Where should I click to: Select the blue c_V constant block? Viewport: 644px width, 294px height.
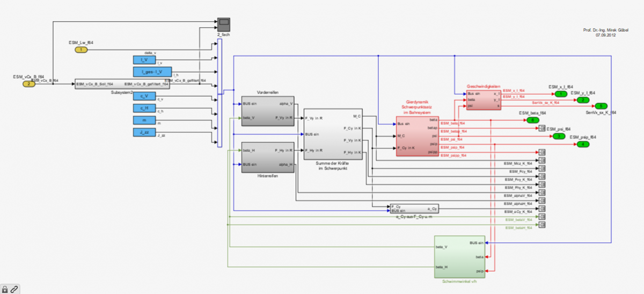click(x=144, y=96)
